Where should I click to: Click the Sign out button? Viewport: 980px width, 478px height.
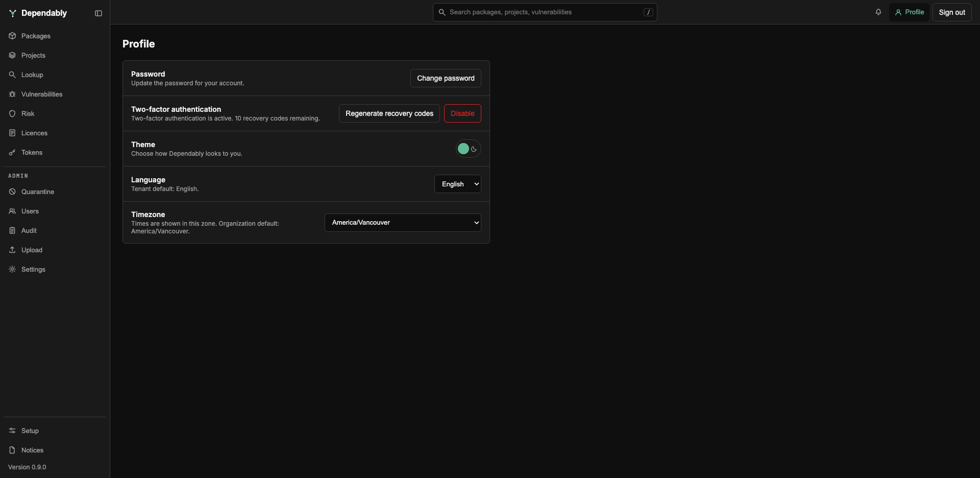(x=952, y=12)
